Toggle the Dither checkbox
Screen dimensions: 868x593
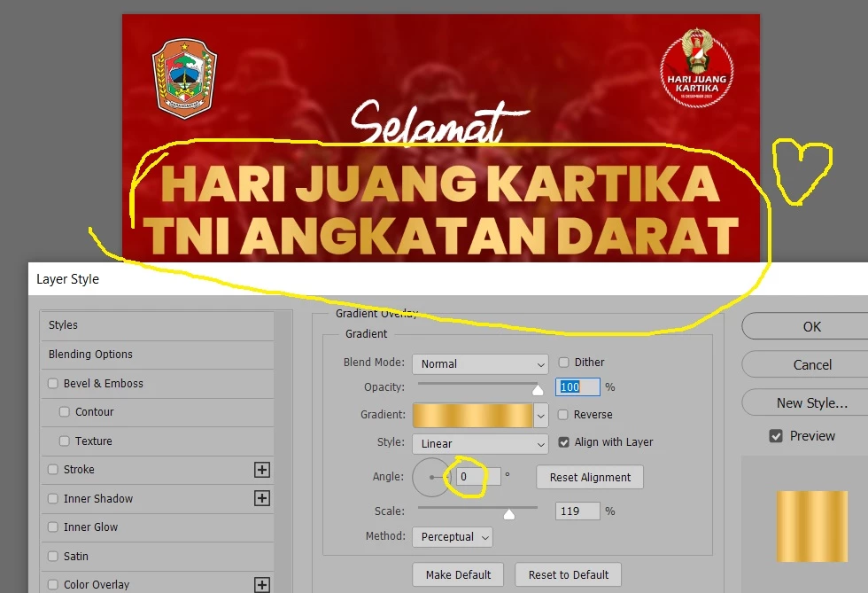tap(563, 363)
